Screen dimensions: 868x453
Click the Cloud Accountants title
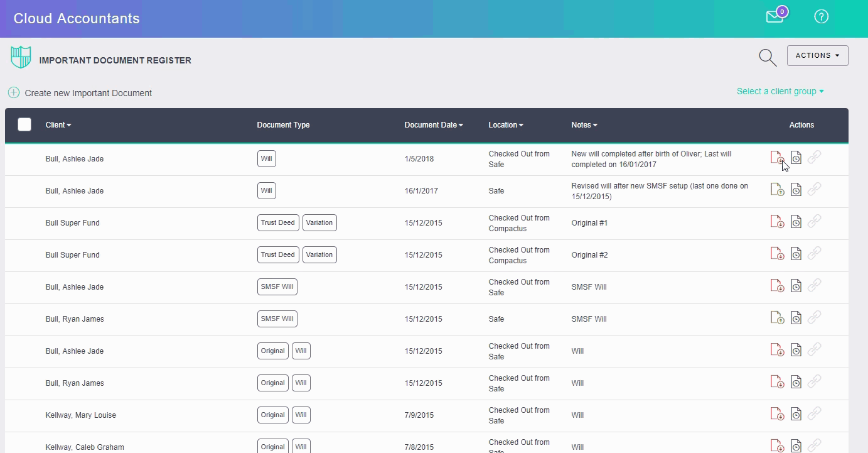(x=77, y=18)
